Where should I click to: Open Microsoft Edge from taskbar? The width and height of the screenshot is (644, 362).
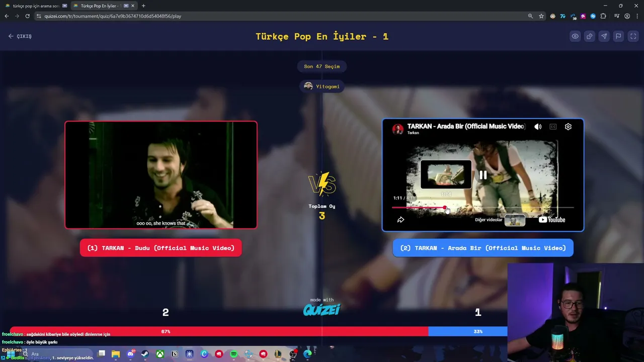pos(307,354)
